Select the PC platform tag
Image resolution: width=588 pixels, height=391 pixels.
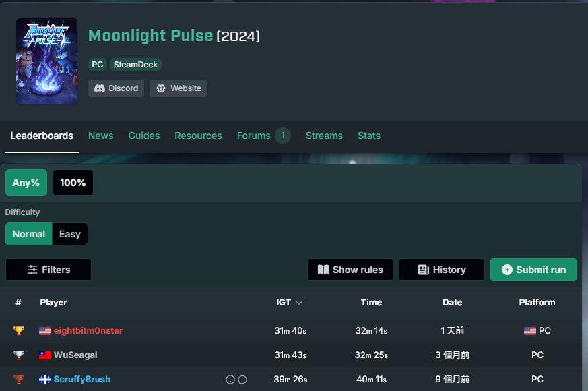98,65
